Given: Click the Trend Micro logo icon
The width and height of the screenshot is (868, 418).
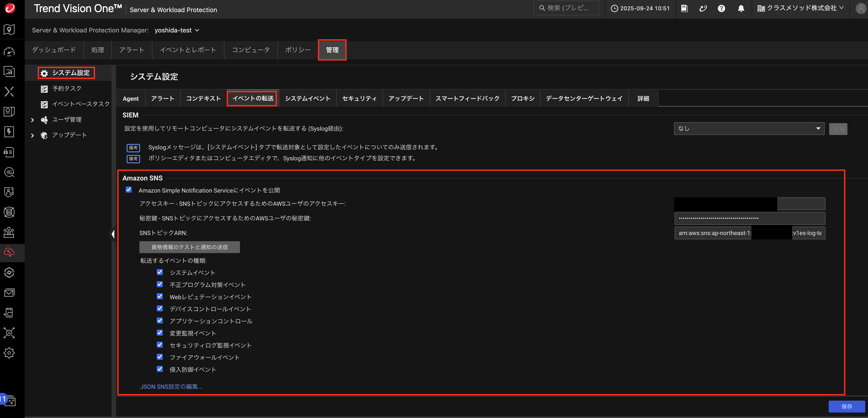Looking at the screenshot, I should point(10,8).
